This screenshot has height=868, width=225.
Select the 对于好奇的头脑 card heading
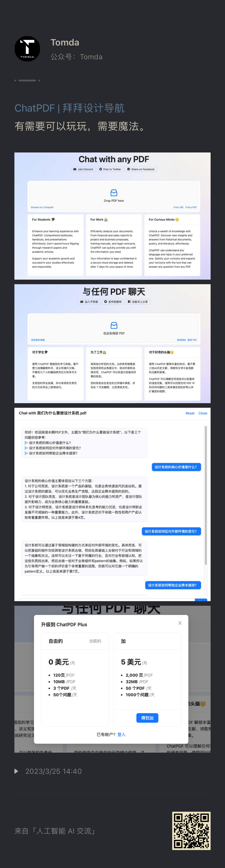pos(161,352)
